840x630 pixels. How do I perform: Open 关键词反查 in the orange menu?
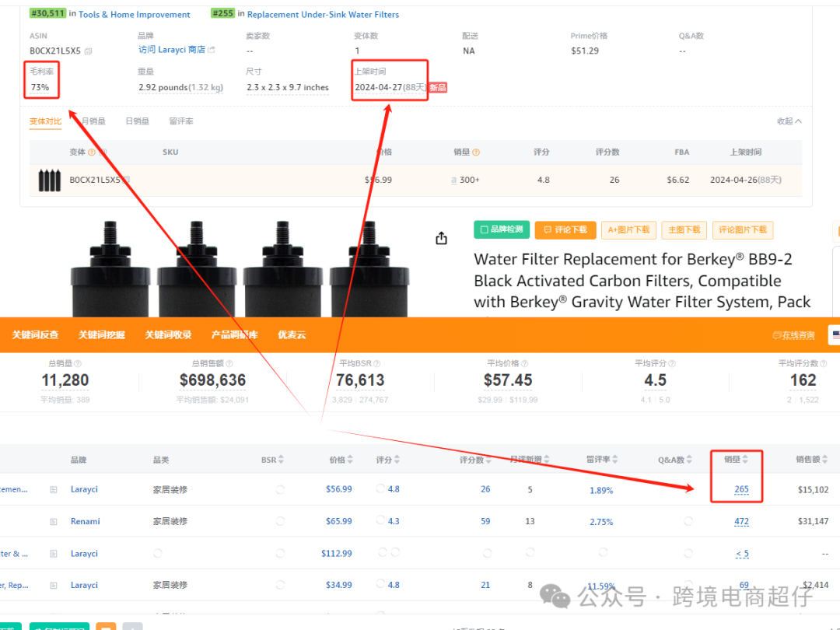35,335
